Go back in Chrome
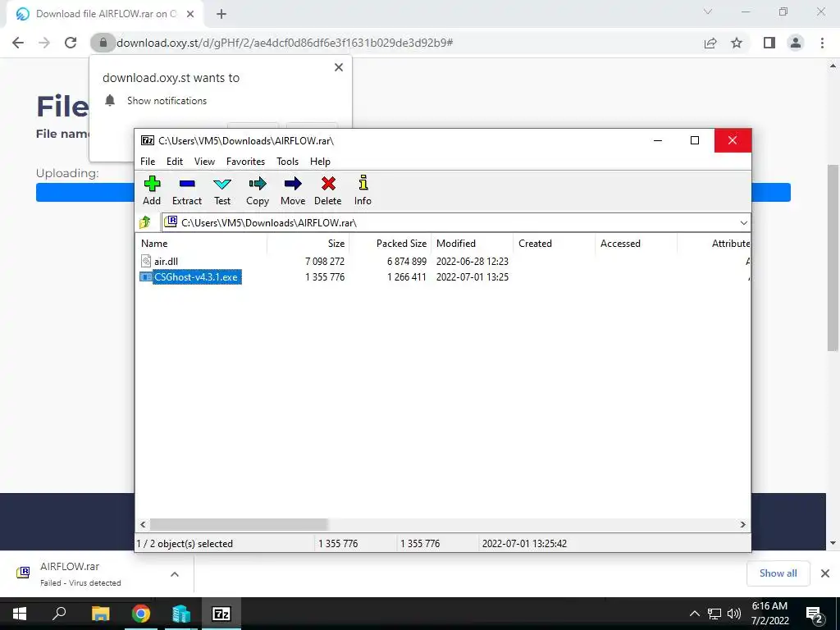840x630 pixels. click(x=18, y=43)
